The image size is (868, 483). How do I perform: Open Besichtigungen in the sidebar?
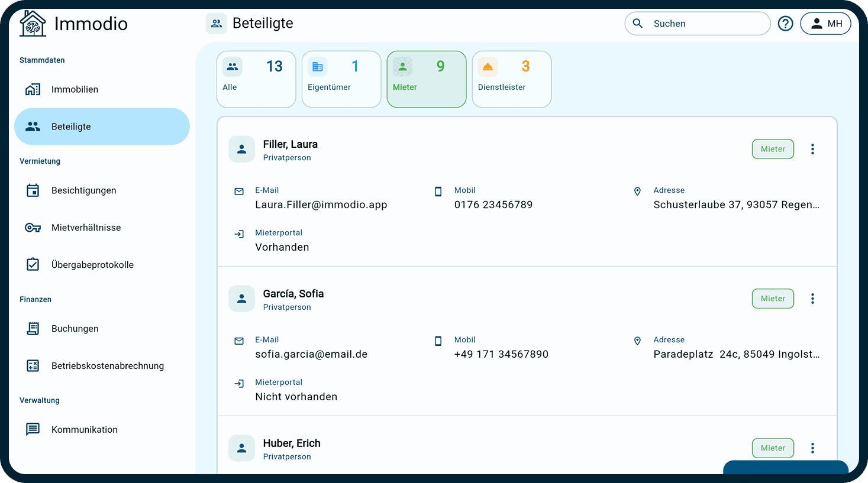point(102,190)
